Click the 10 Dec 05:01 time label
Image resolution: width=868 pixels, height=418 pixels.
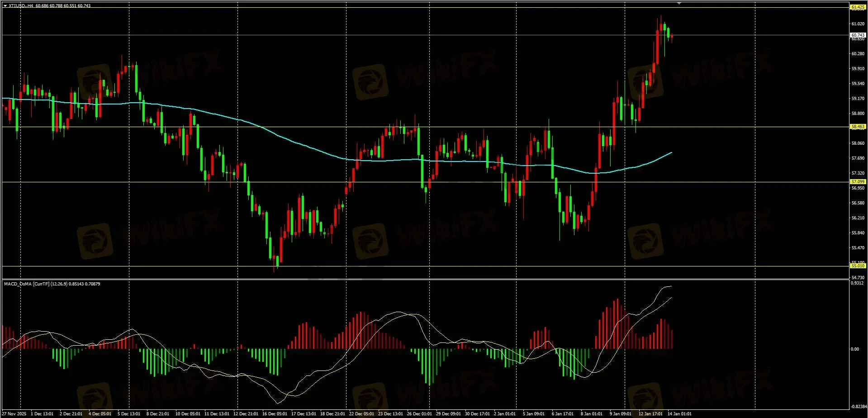(x=188, y=414)
